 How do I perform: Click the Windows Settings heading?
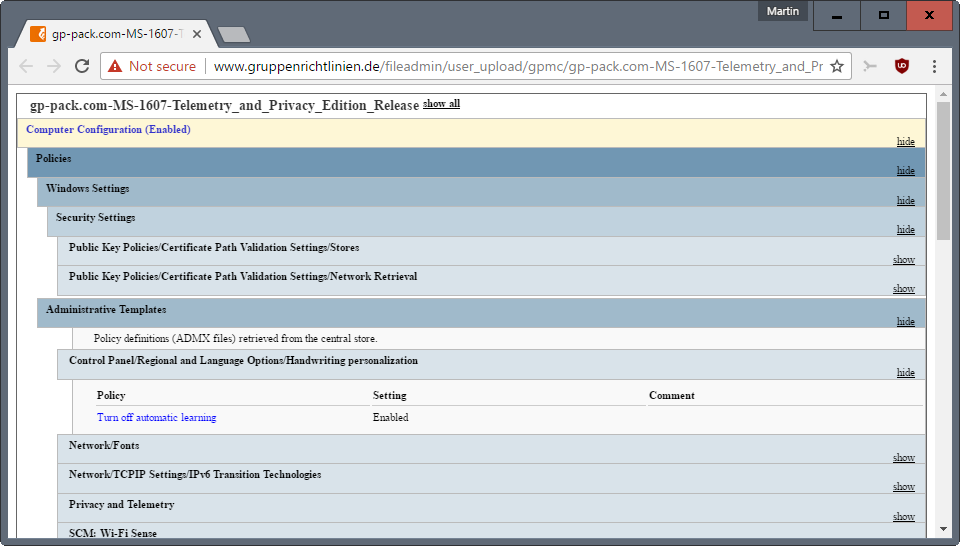pos(88,189)
